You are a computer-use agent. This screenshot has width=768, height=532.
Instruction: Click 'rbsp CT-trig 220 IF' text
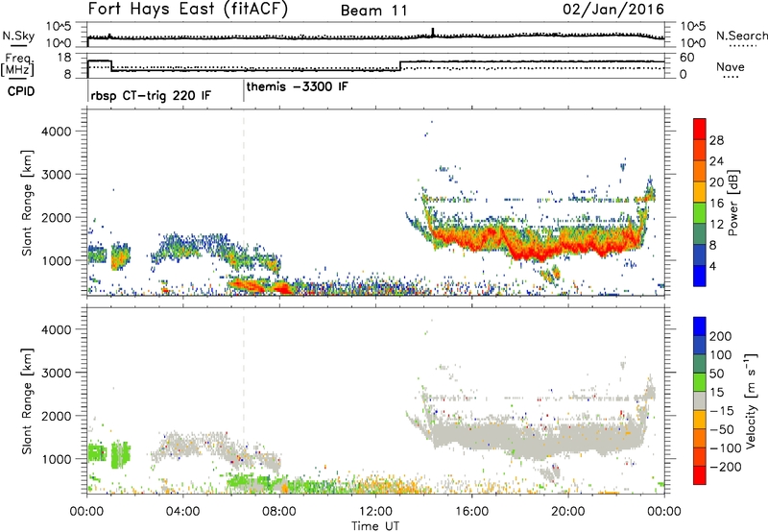tap(151, 95)
